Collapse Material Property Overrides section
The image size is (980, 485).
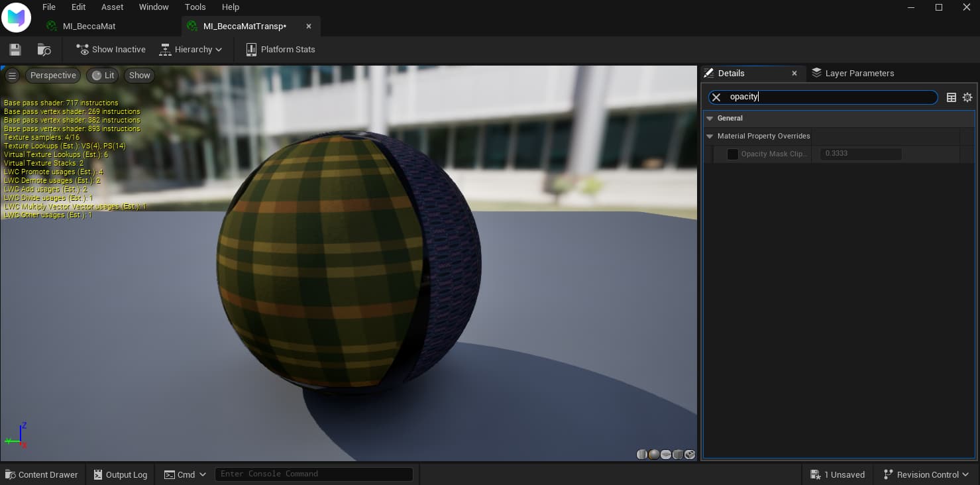pos(710,136)
